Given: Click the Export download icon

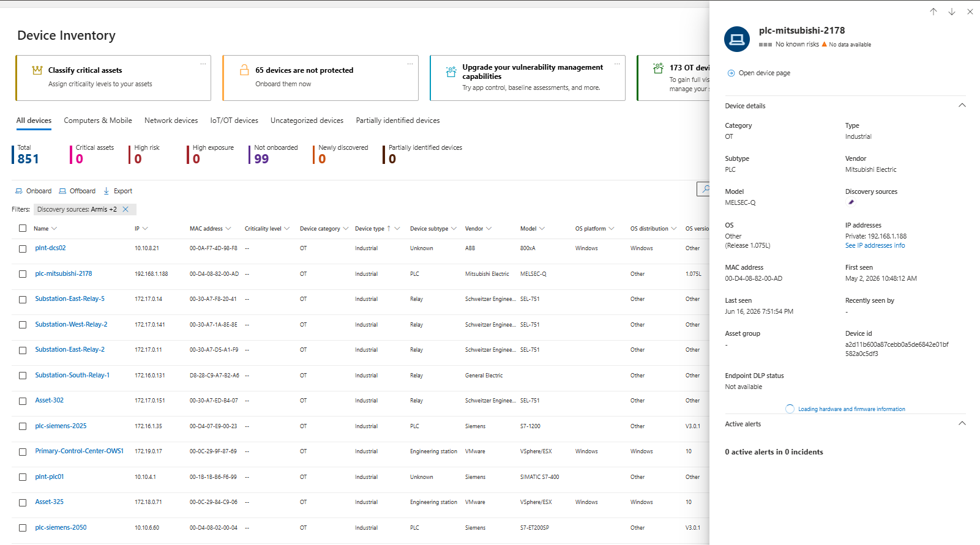Looking at the screenshot, I should coord(107,191).
